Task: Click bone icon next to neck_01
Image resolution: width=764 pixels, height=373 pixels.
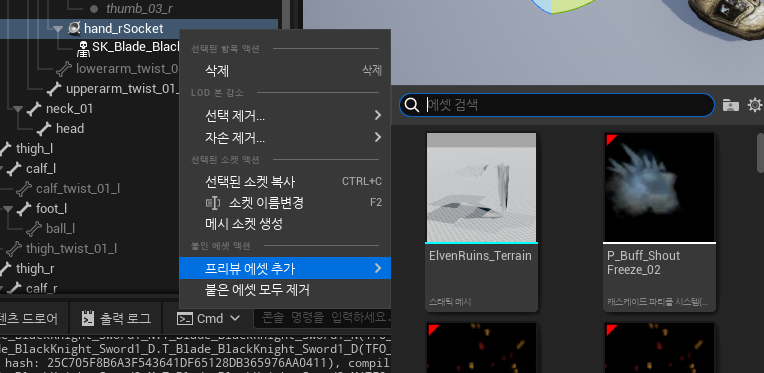Action: coord(34,109)
